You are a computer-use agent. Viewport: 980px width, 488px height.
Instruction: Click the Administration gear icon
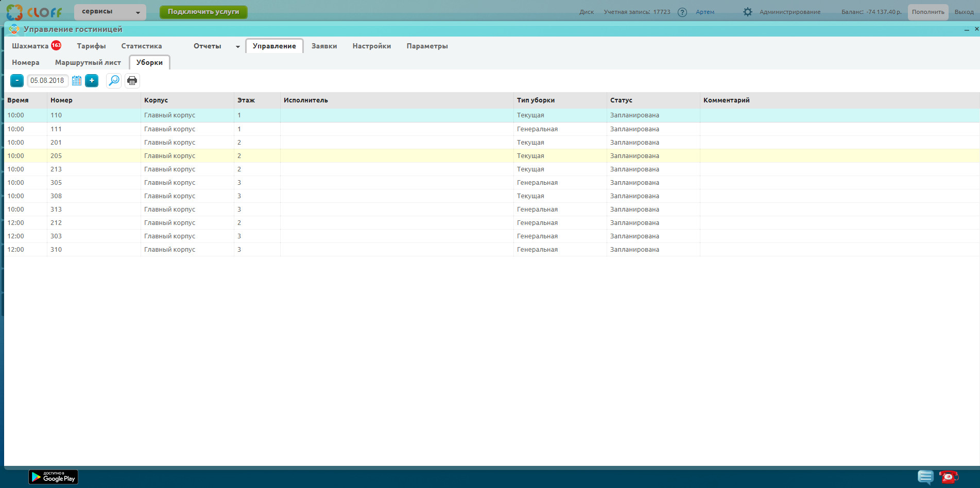pos(748,12)
